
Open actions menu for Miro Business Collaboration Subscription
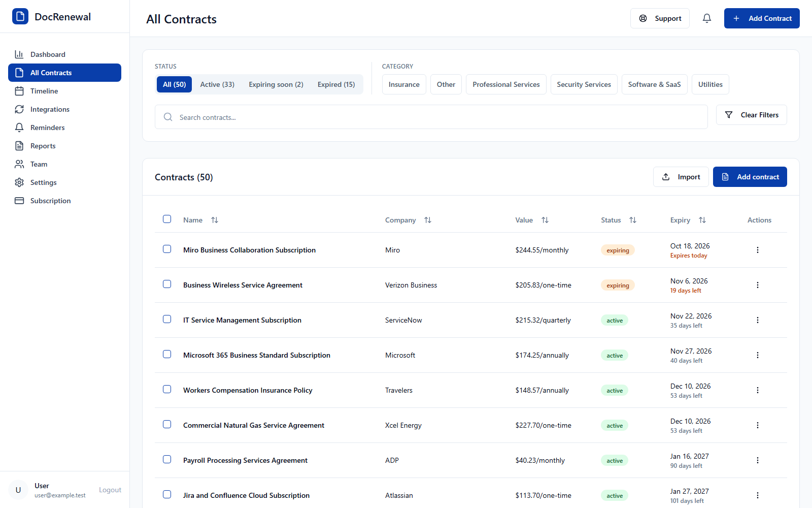(x=758, y=250)
